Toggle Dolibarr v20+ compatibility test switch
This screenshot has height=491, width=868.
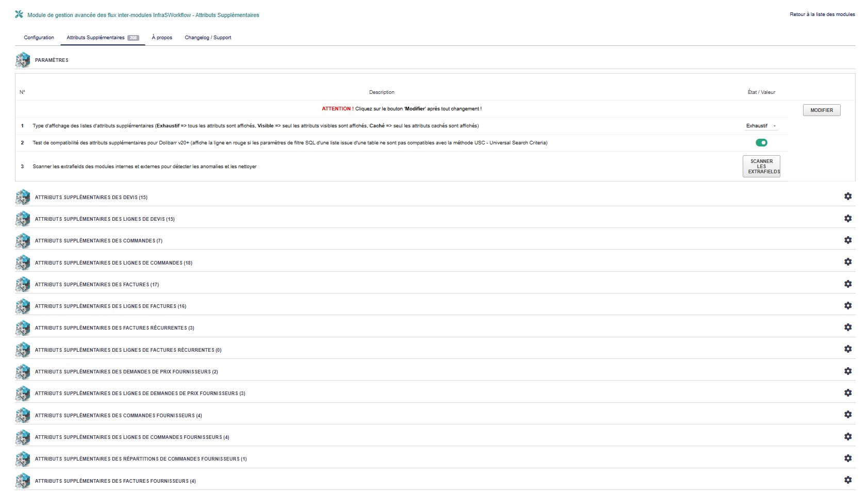761,143
